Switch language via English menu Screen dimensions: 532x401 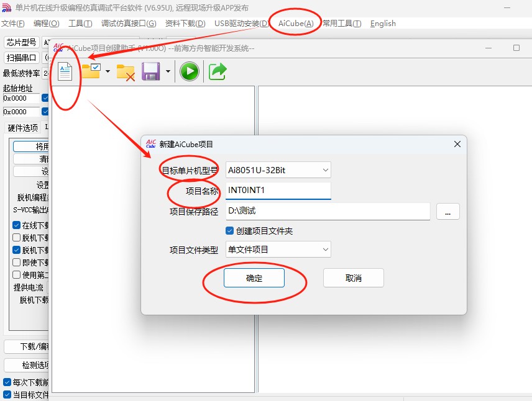383,24
